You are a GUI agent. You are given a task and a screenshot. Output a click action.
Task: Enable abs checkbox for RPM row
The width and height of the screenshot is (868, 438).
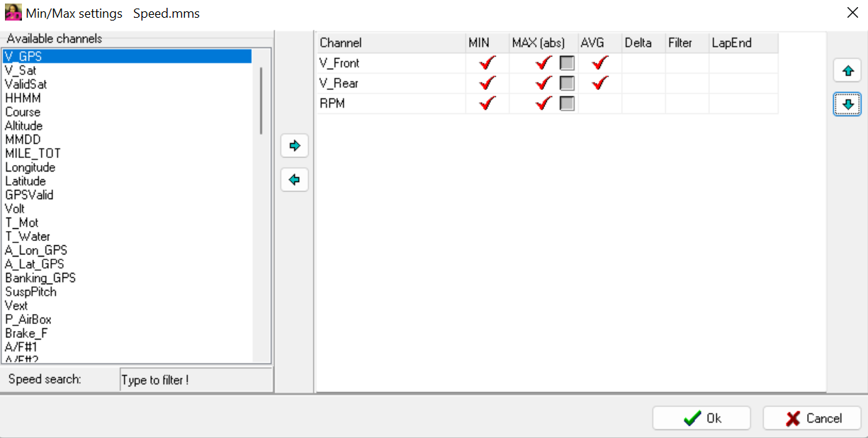pos(567,104)
